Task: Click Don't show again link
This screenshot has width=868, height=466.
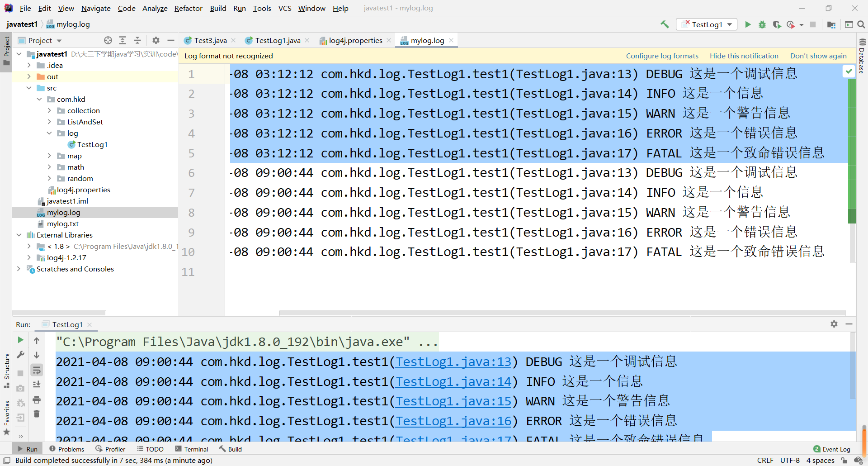Action: pyautogui.click(x=818, y=56)
